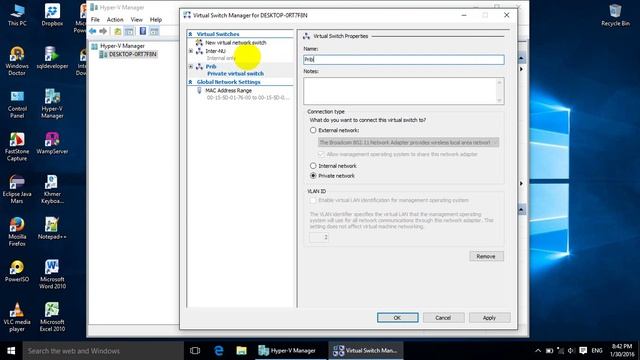The width and height of the screenshot is (640, 360).
Task: Collapse Virtual Switches section
Action: tap(190, 34)
